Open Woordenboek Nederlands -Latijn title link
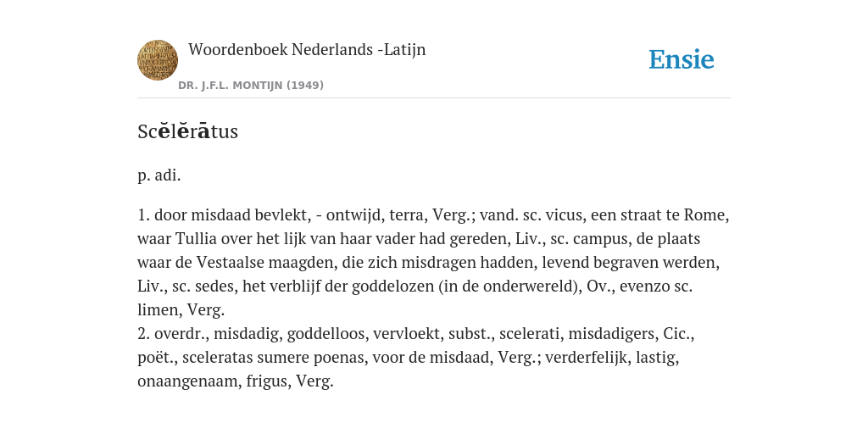The image size is (868, 434). tap(307, 49)
